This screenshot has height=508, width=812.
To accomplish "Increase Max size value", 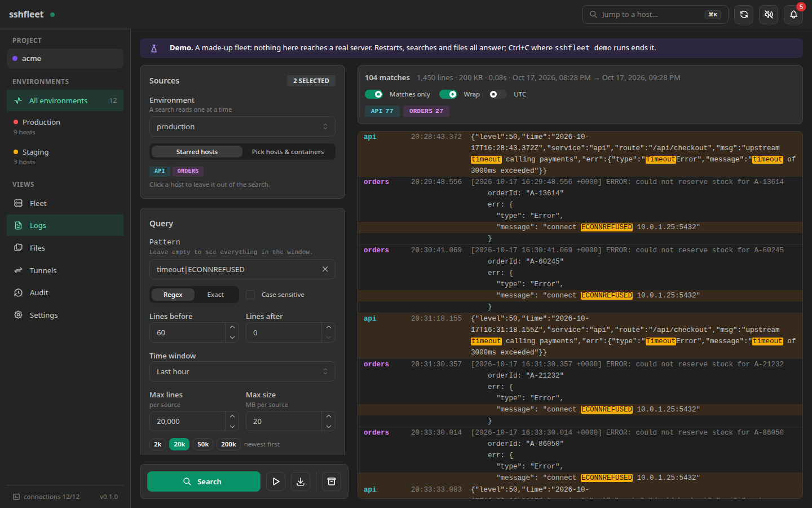I will (x=329, y=416).
